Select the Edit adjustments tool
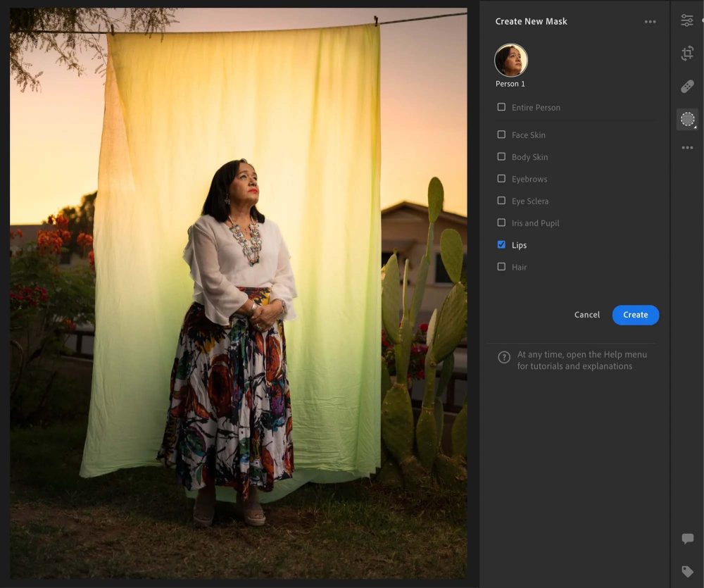 pyautogui.click(x=687, y=20)
